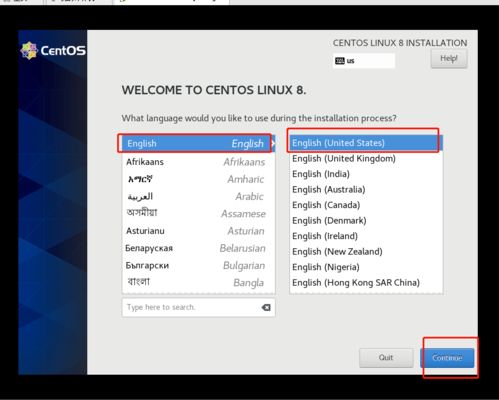The width and height of the screenshot is (499, 400).
Task: Select the Bangla language row
Action: click(199, 282)
